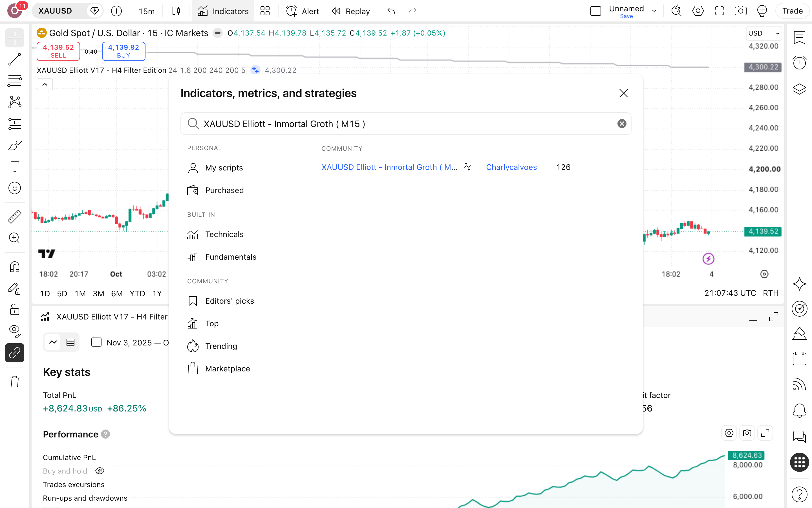Open the XAUUSD symbol search

(55, 11)
